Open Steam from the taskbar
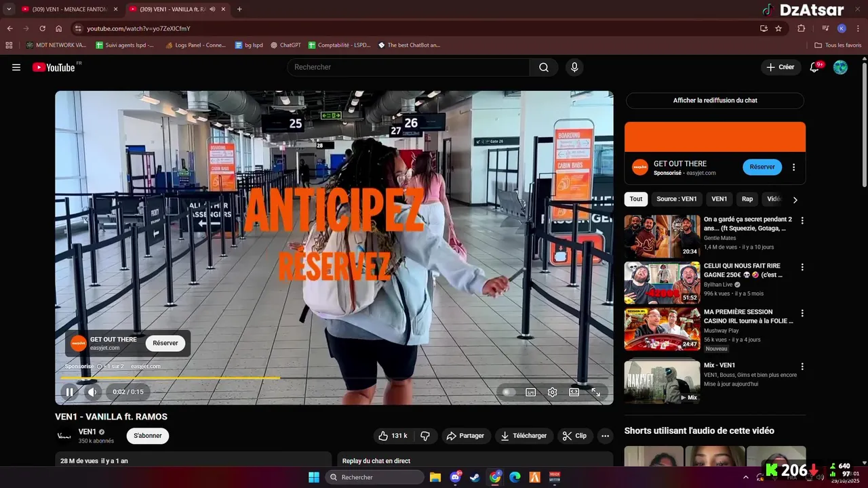Viewport: 868px width, 488px height. point(475,477)
